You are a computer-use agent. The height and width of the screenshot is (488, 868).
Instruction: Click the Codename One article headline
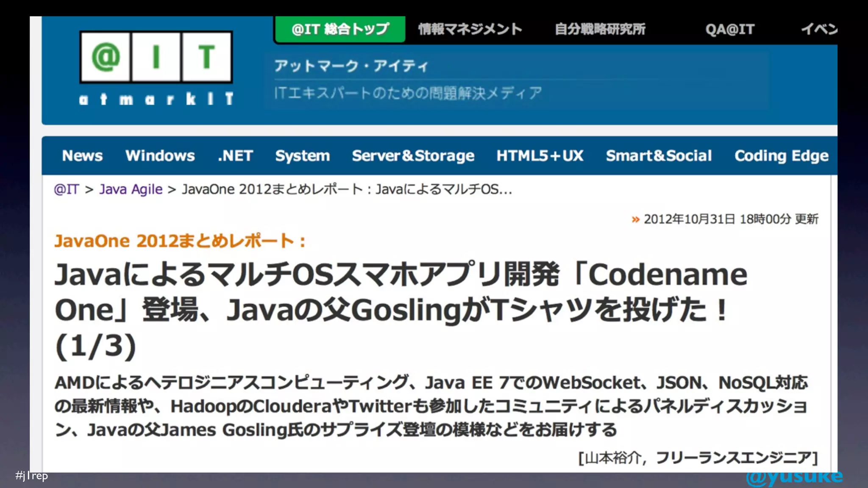tap(401, 310)
